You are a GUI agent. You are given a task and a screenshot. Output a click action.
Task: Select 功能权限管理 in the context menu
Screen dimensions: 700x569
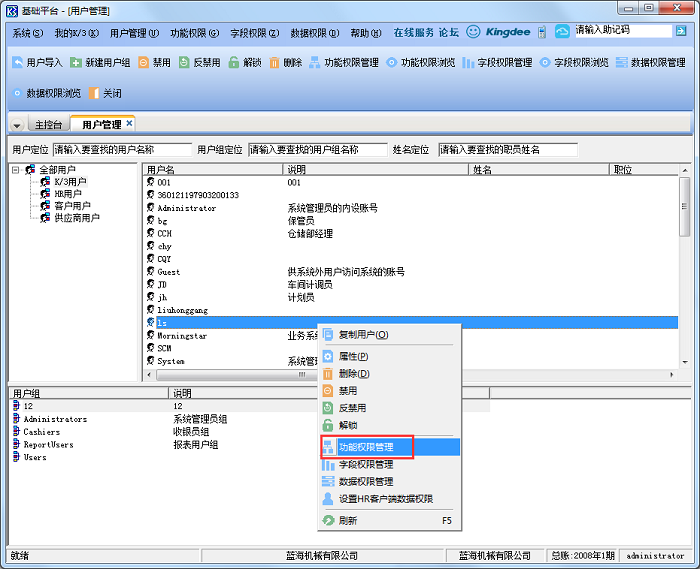pos(366,446)
